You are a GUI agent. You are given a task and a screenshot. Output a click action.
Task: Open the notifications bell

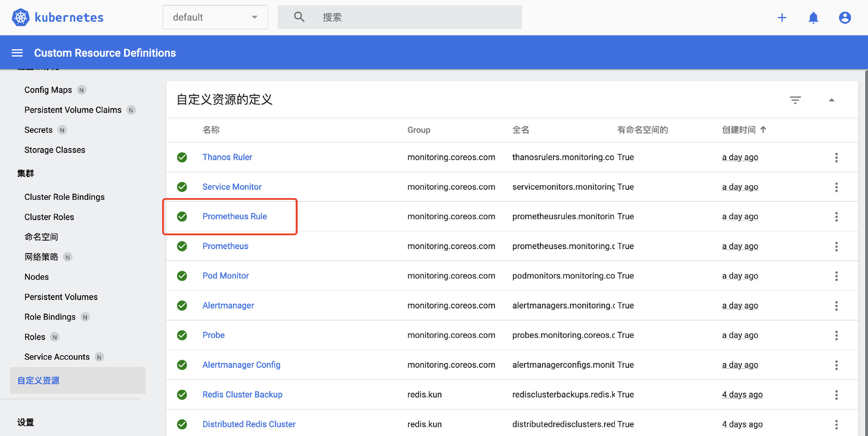click(x=813, y=17)
